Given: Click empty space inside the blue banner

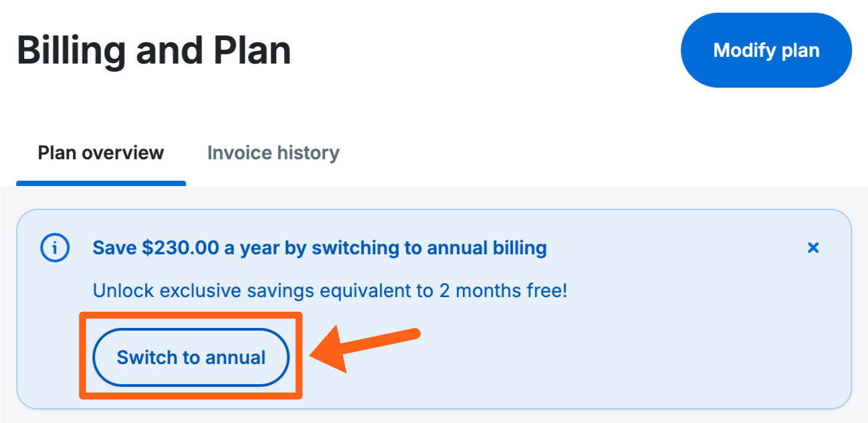Looking at the screenshot, I should click(602, 355).
